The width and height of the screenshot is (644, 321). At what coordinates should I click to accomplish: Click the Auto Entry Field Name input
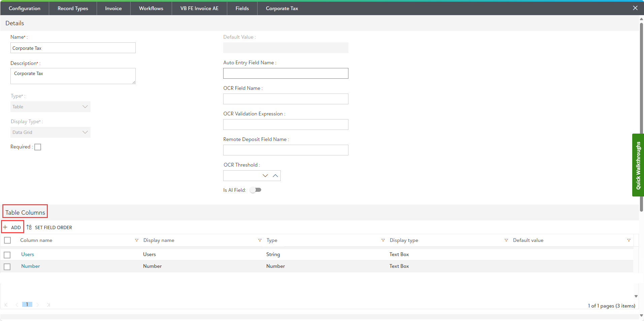coord(286,73)
